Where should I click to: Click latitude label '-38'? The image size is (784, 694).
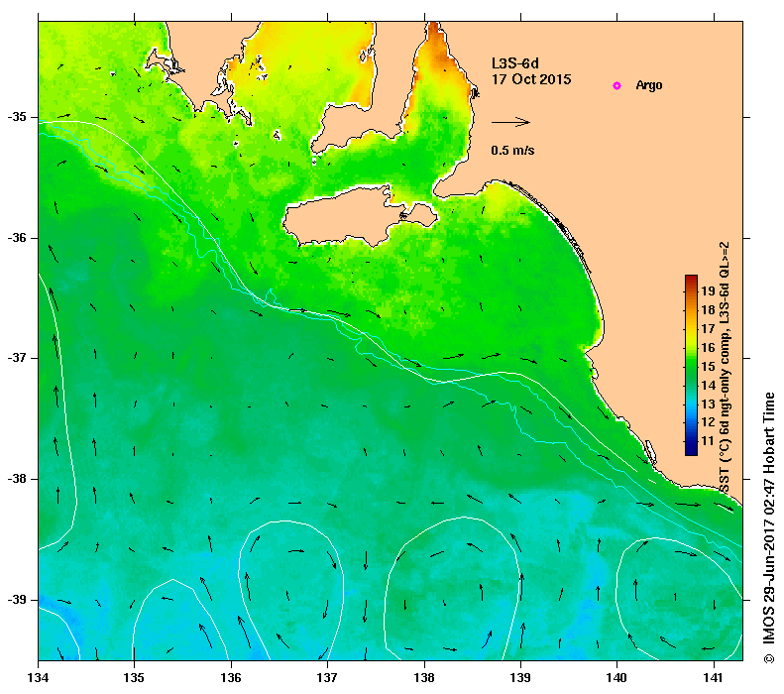(17, 479)
